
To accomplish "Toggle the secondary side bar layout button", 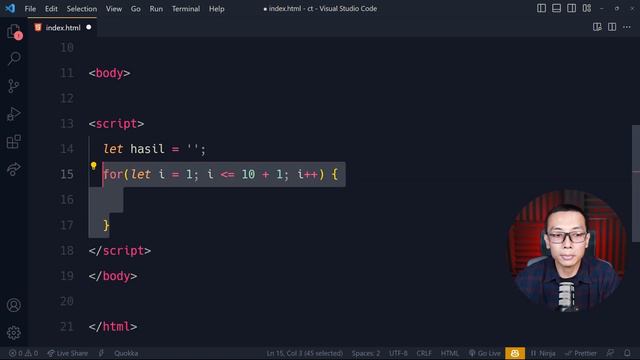I will coord(571,8).
